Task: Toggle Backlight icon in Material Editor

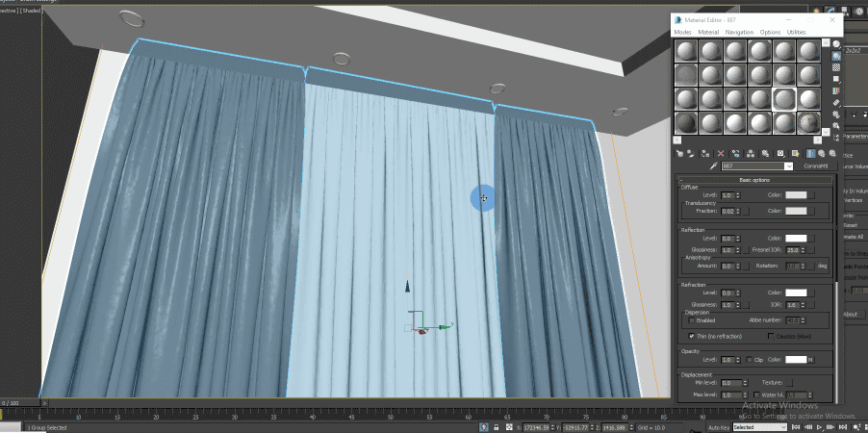Action: 836,56
